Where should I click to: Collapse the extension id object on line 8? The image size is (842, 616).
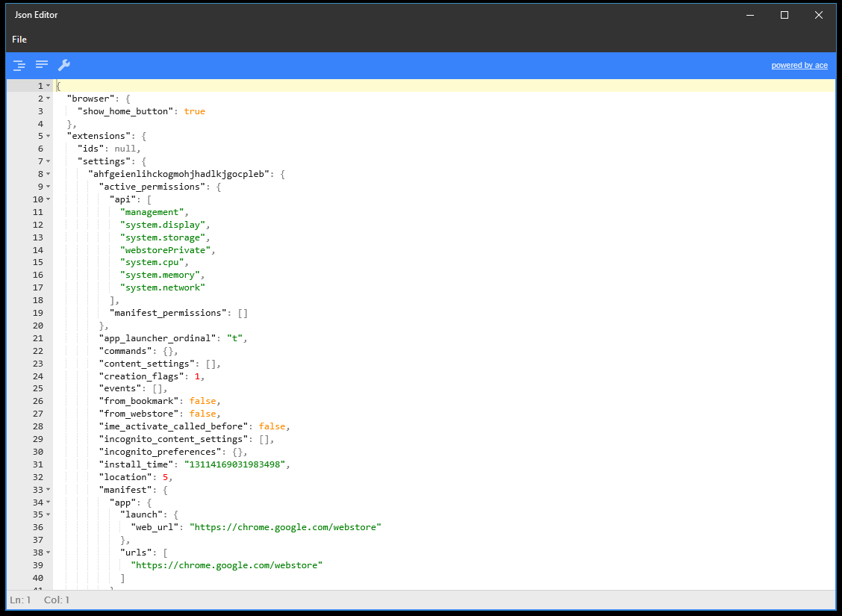(49, 173)
